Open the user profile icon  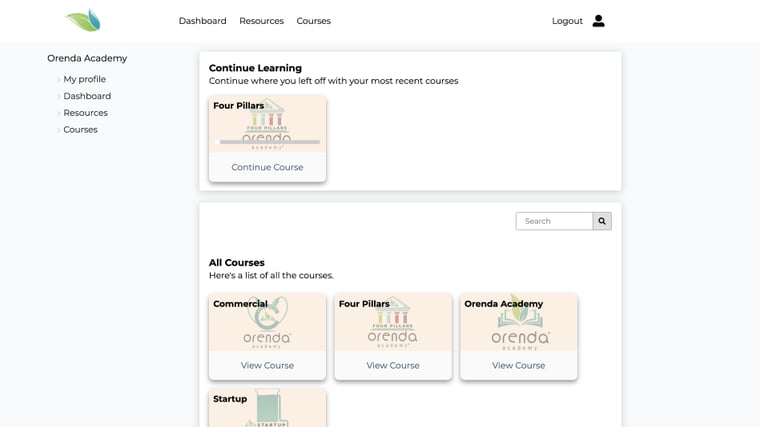598,21
